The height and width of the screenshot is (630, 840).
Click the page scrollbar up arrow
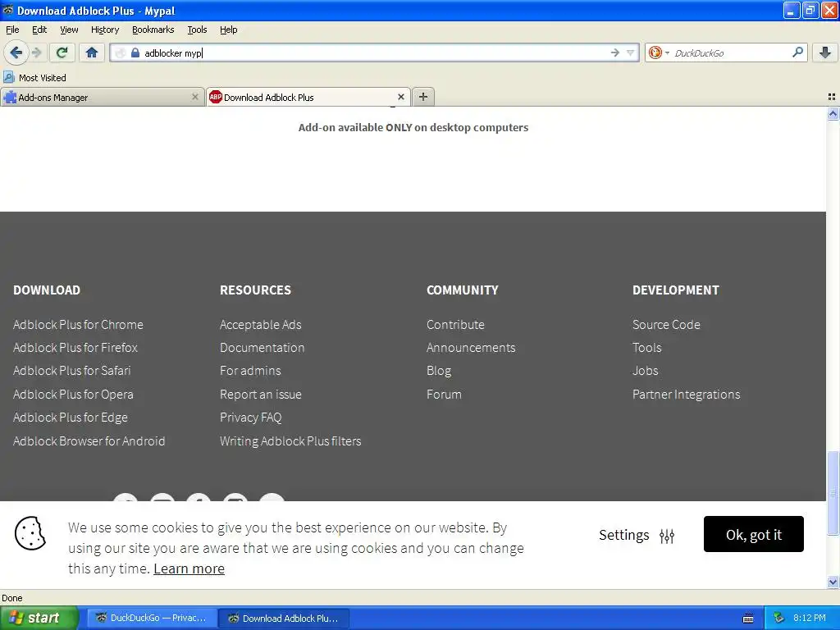click(x=833, y=113)
